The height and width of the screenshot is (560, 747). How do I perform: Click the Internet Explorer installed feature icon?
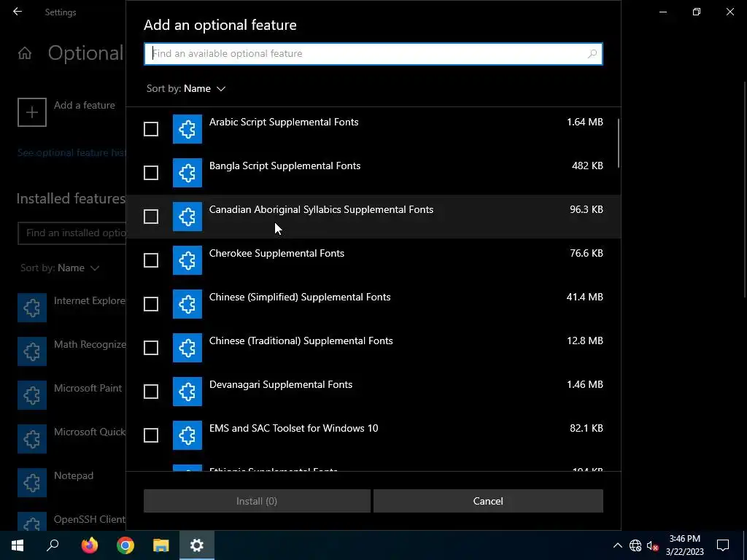point(32,308)
